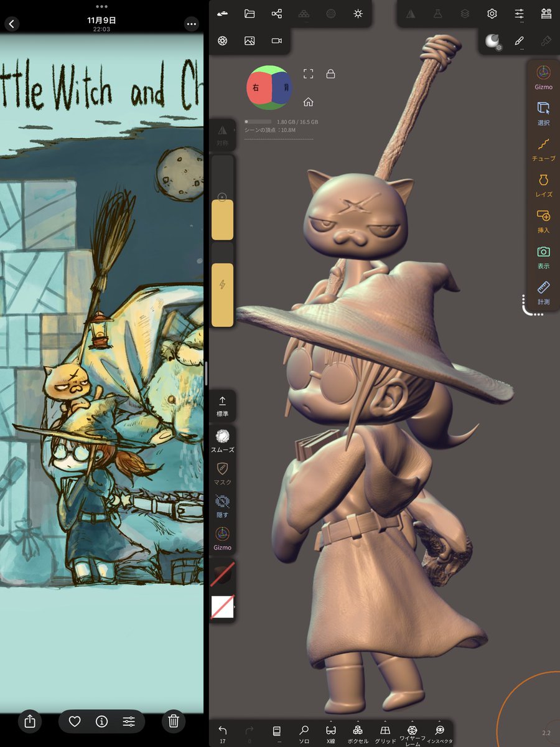The width and height of the screenshot is (560, 747).
Task: Open the Layers stack menu
Action: [465, 14]
